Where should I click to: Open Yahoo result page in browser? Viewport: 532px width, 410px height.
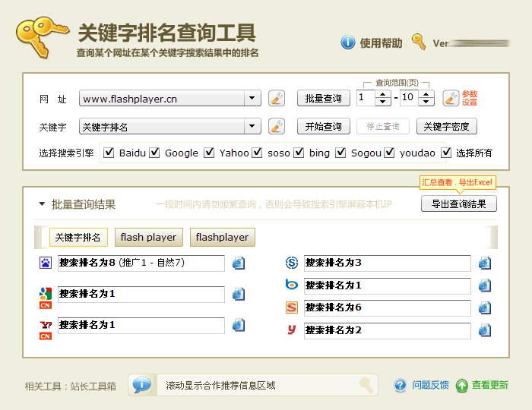tap(239, 325)
